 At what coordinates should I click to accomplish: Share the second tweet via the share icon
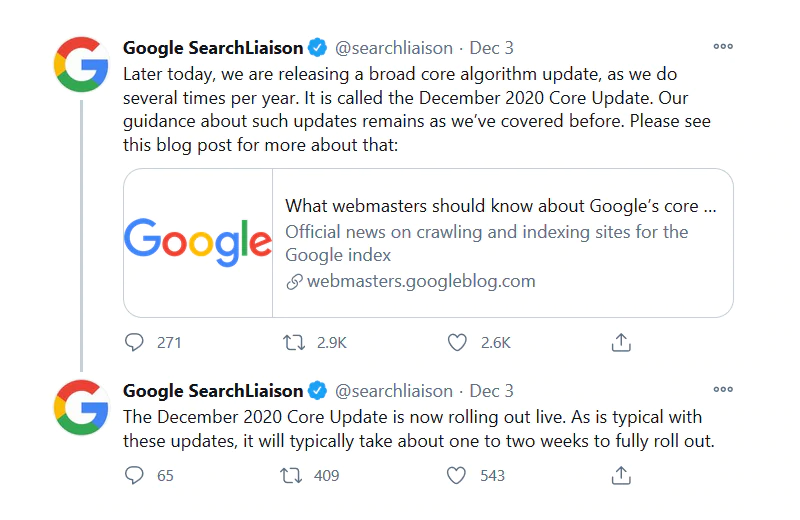point(621,475)
